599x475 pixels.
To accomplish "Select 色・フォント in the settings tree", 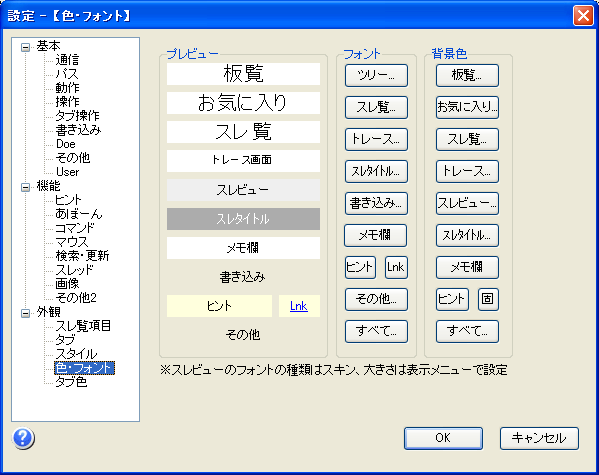I will [84, 368].
